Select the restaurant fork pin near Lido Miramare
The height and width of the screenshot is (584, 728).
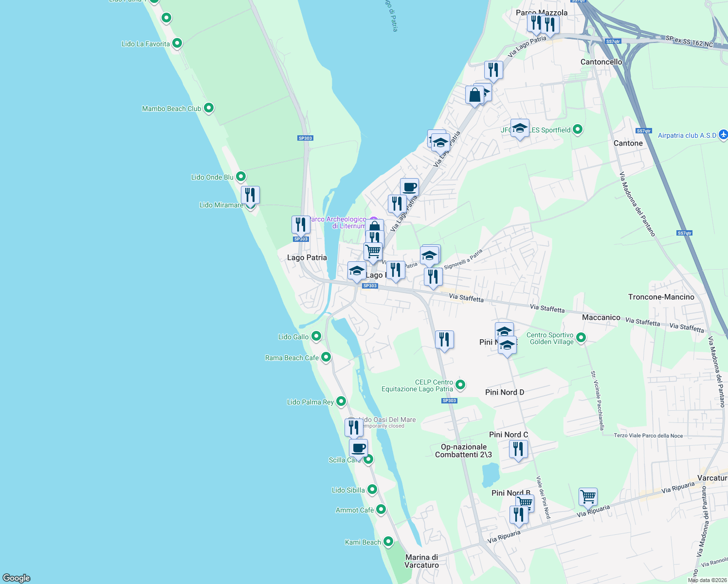click(x=251, y=194)
